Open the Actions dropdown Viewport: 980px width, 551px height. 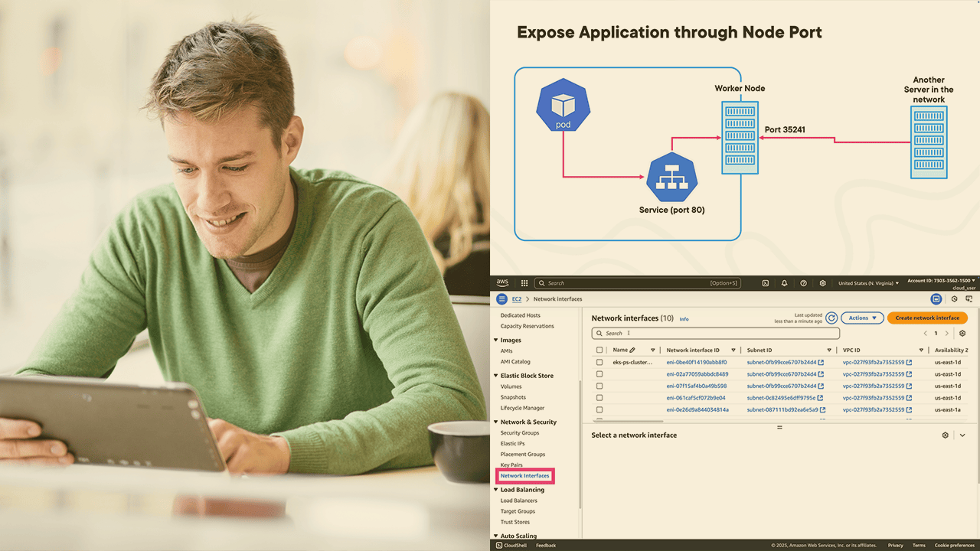tap(862, 318)
